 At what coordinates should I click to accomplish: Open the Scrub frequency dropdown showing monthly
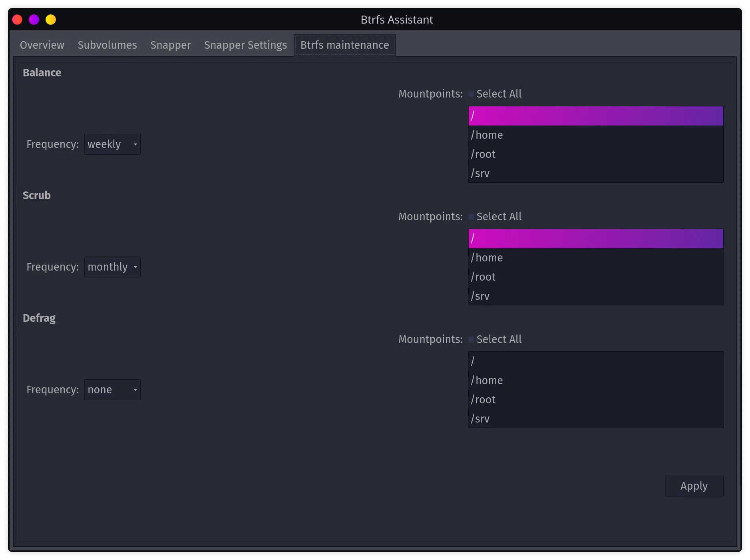point(112,267)
